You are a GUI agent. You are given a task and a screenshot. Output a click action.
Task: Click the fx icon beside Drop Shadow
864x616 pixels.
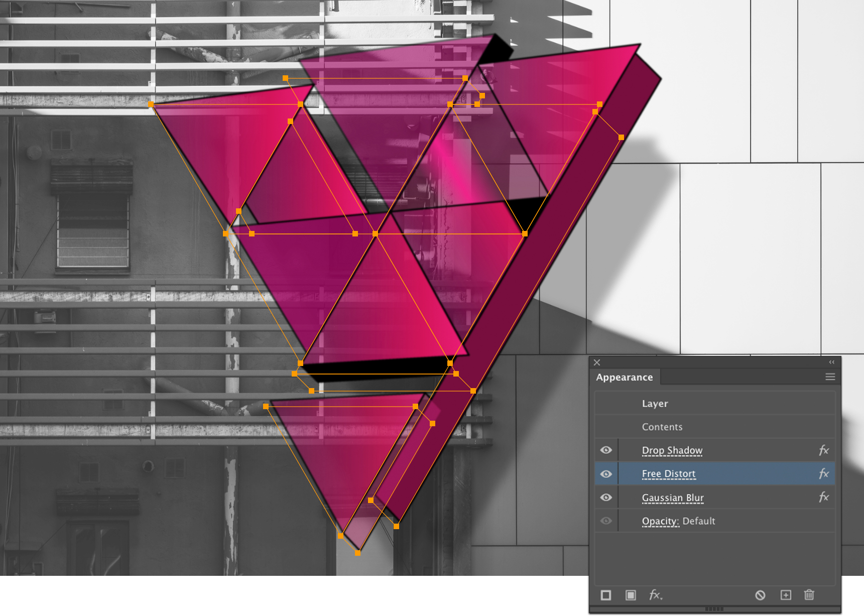pyautogui.click(x=824, y=450)
